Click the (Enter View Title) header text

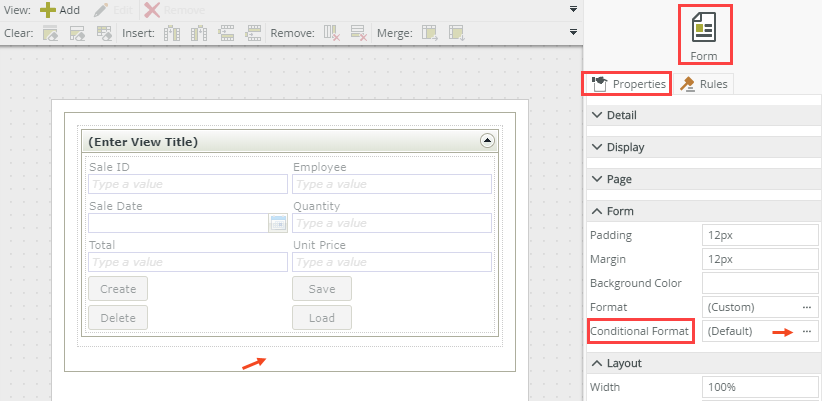click(x=143, y=142)
